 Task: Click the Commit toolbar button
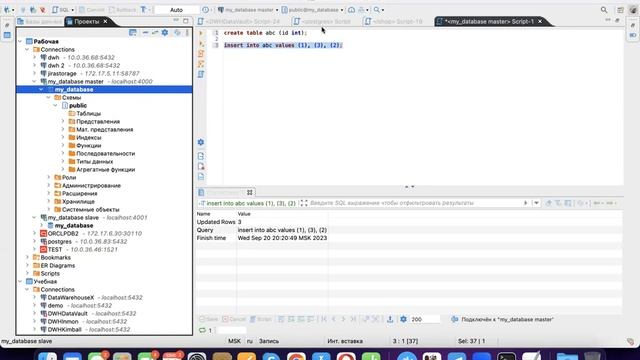(92, 9)
